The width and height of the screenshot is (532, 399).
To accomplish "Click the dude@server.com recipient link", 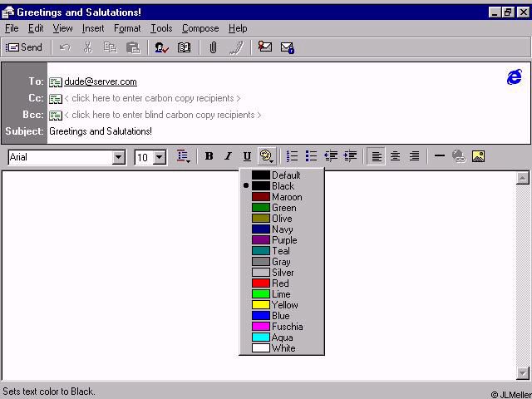I will pos(101,81).
